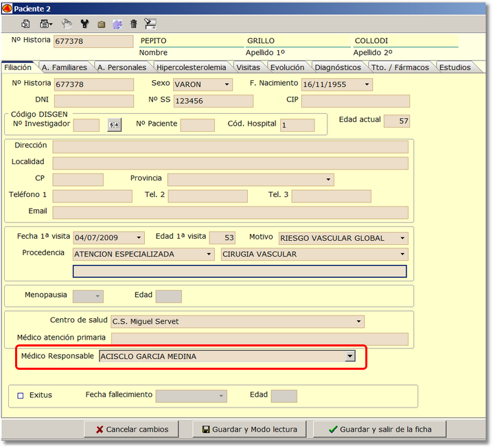The width and height of the screenshot is (493, 448).
Task: Open the print dropdown toolbar icon
Action: pyautogui.click(x=46, y=23)
